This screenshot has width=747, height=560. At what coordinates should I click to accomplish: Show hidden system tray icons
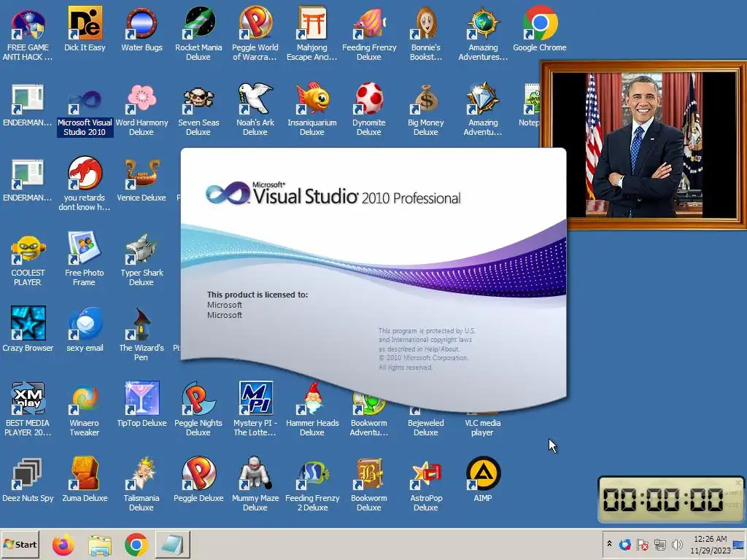click(609, 544)
